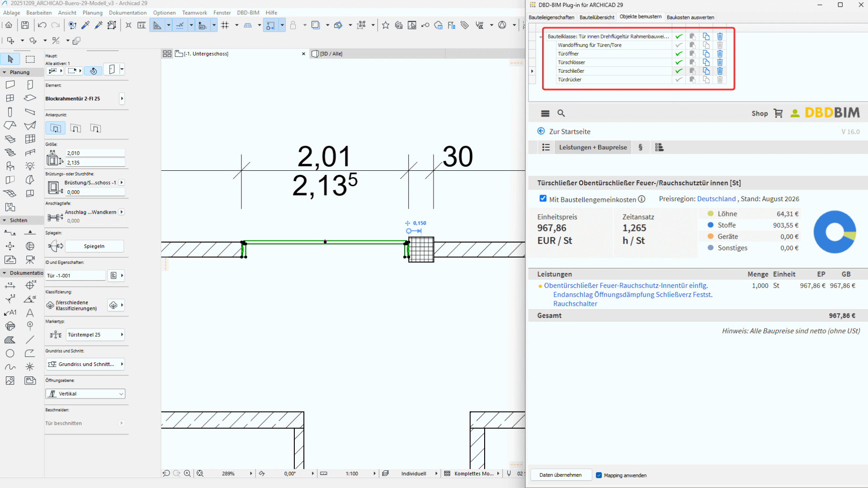
Task: Toggle the checkmark for Türdrücker row
Action: click(679, 80)
